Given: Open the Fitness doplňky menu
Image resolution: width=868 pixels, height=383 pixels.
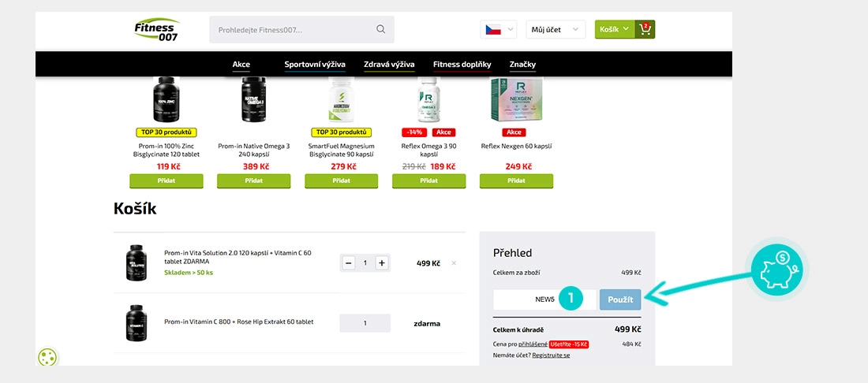Looking at the screenshot, I should [x=462, y=65].
